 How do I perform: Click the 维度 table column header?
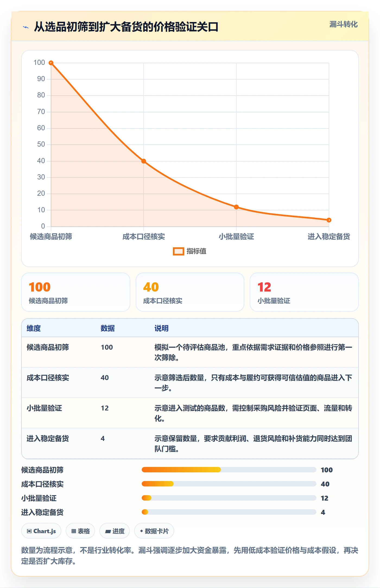[x=34, y=328]
